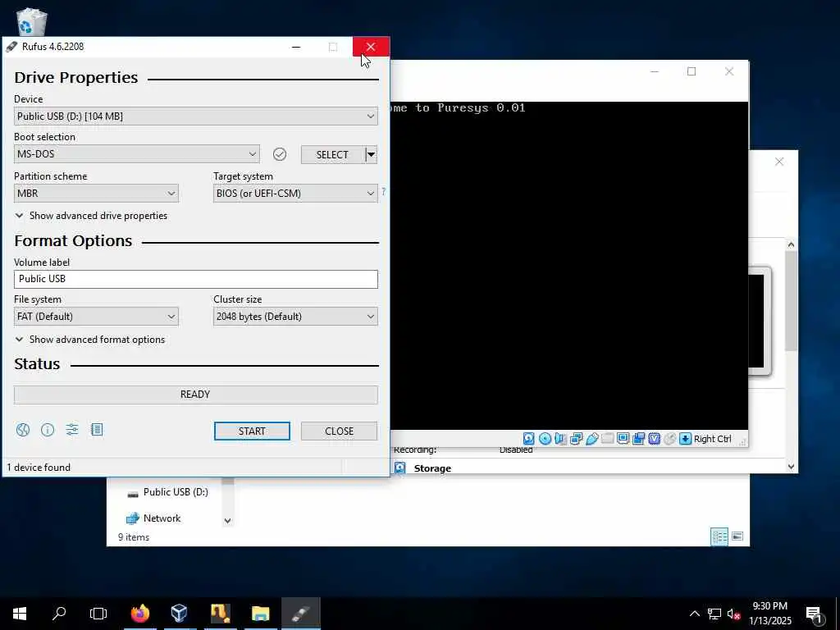Click the '1 device found' status text
Viewport: 840px width, 630px height.
pos(39,468)
